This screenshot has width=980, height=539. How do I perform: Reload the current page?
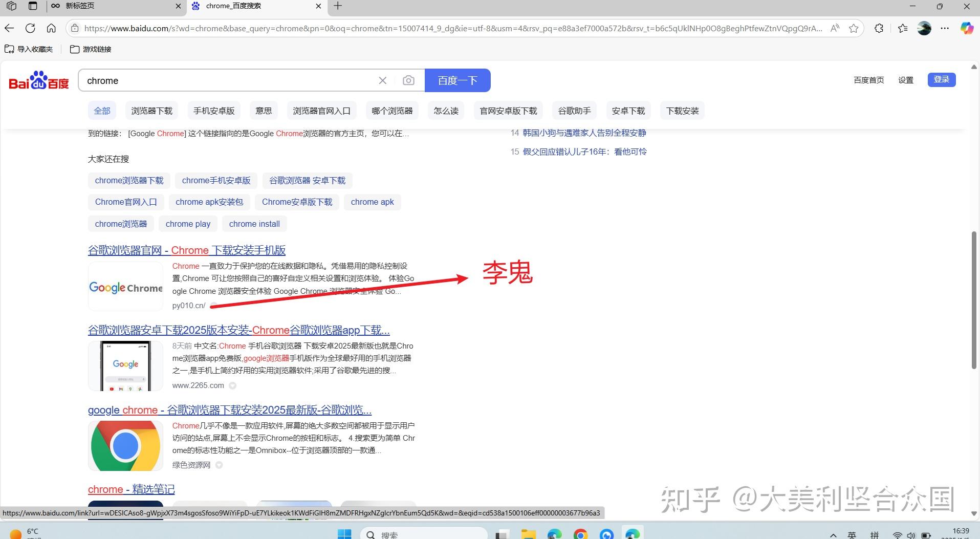[30, 28]
